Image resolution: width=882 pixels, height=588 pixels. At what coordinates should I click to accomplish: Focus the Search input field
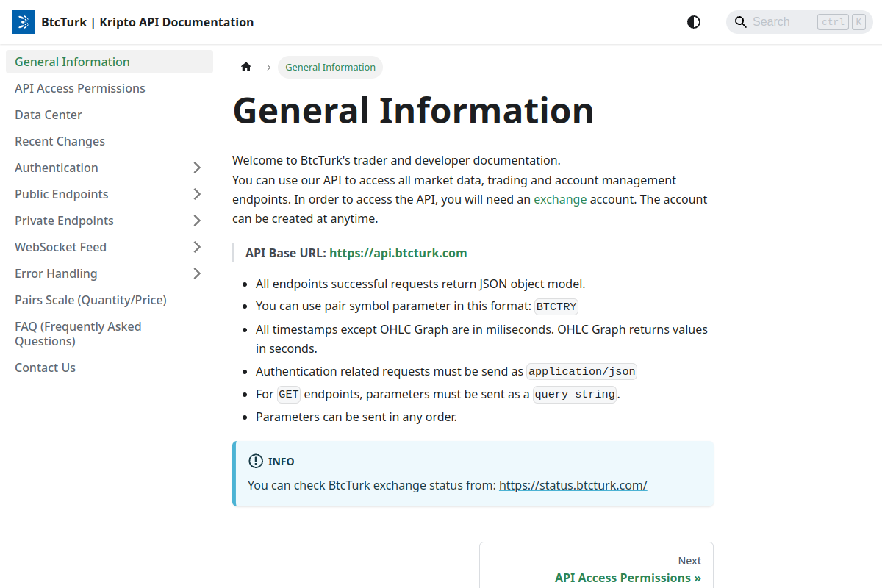[800, 22]
